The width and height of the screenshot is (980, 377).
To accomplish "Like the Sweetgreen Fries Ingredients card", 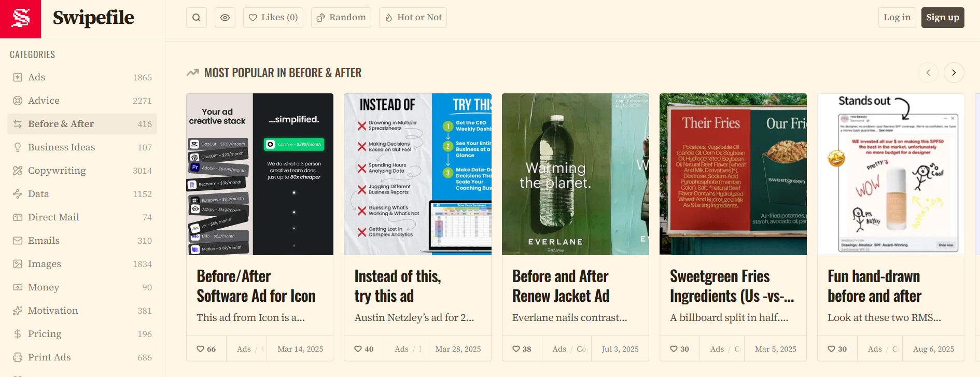I will point(679,349).
